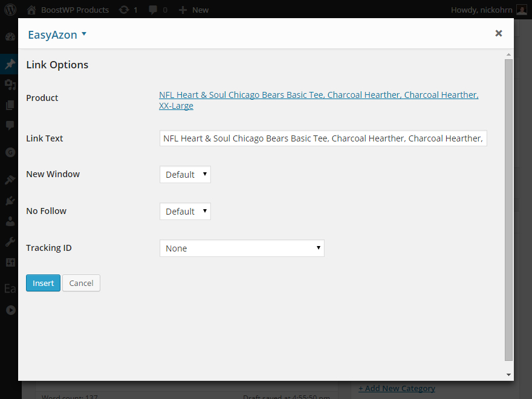The image size is (532, 399).
Task: Open the Posts pushpin sidebar icon
Action: pos(10,64)
